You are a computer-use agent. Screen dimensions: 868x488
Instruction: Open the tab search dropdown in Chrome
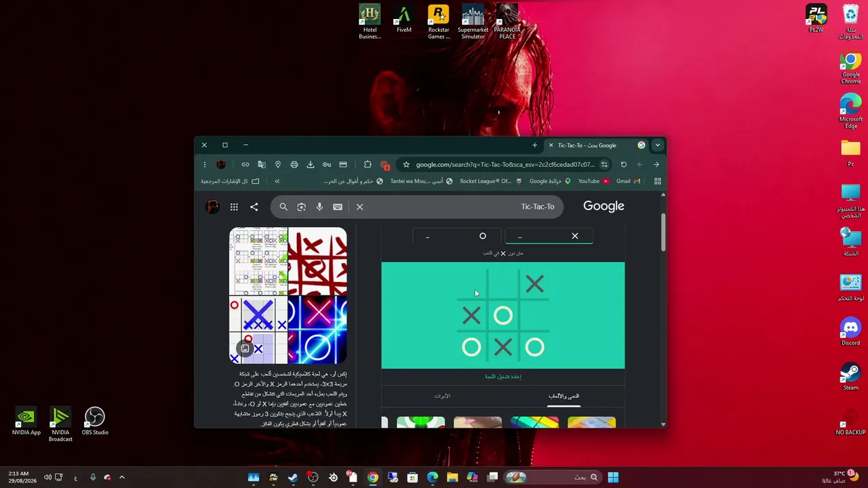(657, 145)
